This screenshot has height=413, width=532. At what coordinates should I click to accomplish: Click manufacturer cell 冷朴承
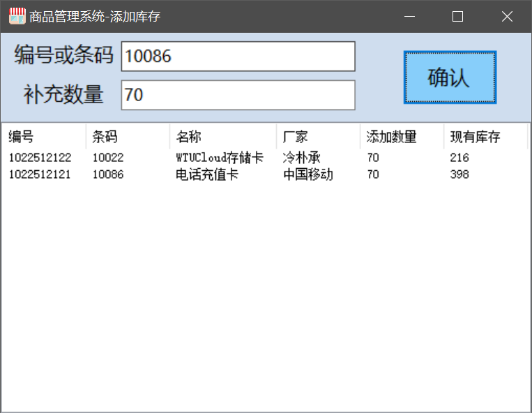(302, 158)
